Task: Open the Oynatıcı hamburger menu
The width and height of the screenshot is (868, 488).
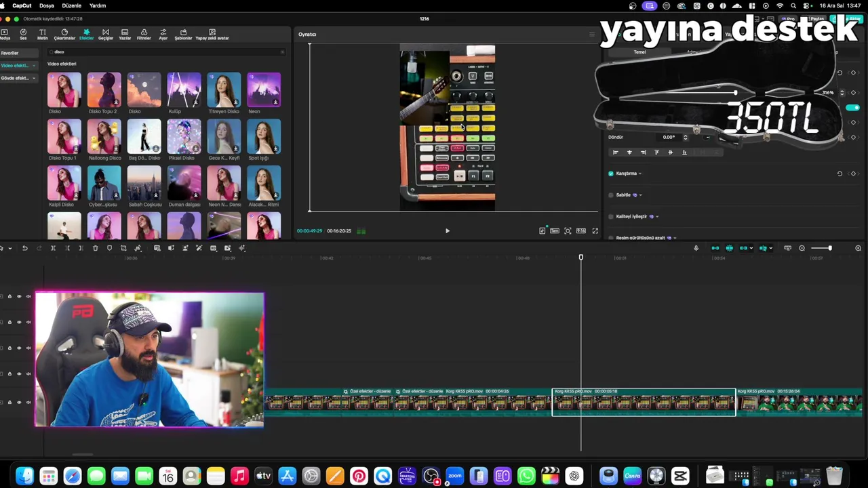Action: point(591,34)
